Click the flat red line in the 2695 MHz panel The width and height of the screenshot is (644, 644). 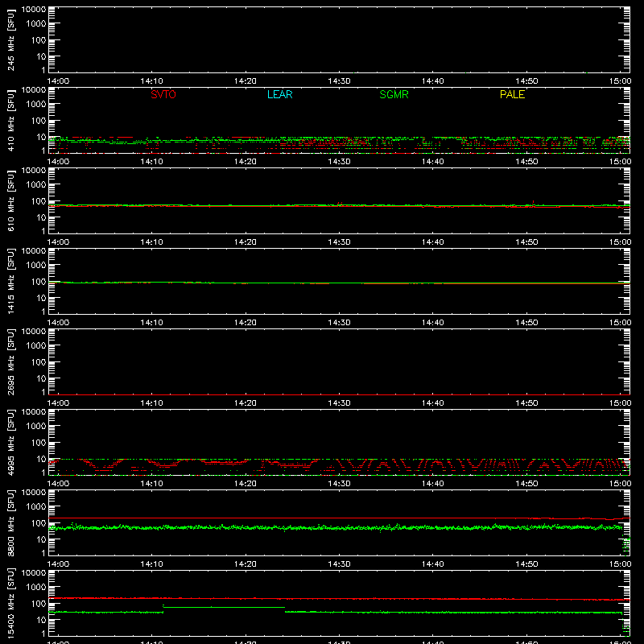point(339,394)
